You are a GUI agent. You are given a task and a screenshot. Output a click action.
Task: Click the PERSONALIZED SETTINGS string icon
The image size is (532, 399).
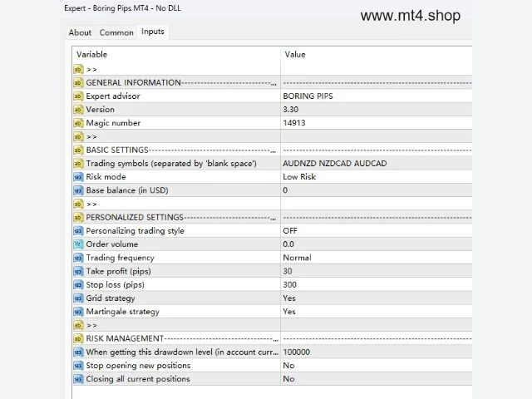[x=78, y=217]
